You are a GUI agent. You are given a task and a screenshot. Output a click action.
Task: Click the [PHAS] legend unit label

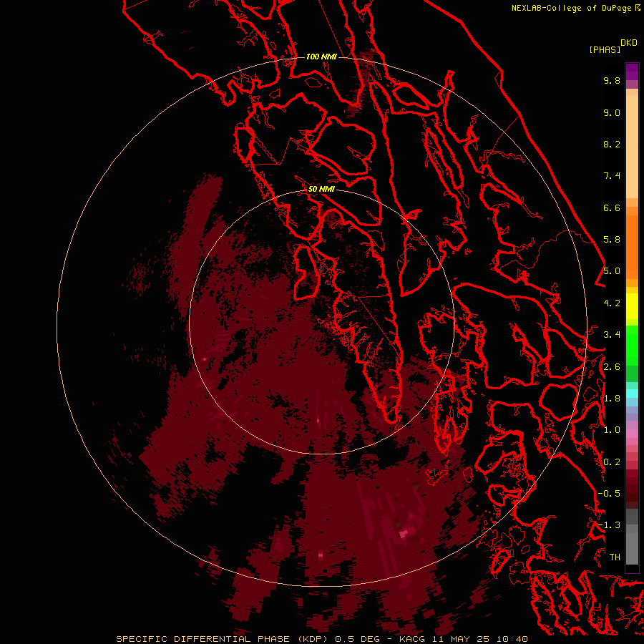point(605,49)
